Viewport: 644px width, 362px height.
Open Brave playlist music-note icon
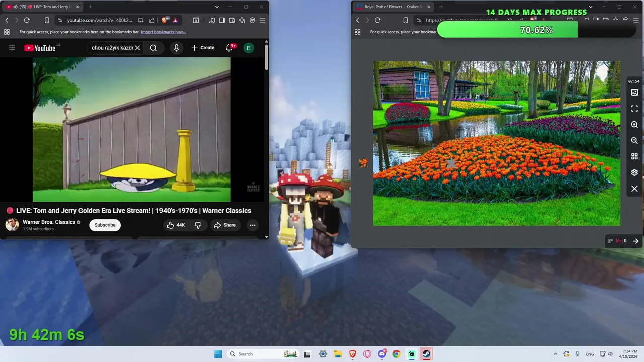[x=212, y=20]
